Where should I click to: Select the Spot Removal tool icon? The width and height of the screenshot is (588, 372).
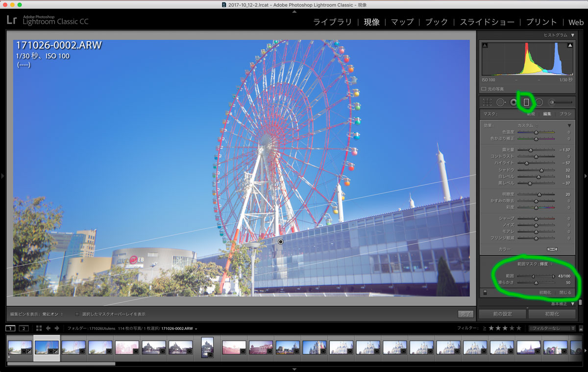(x=501, y=102)
